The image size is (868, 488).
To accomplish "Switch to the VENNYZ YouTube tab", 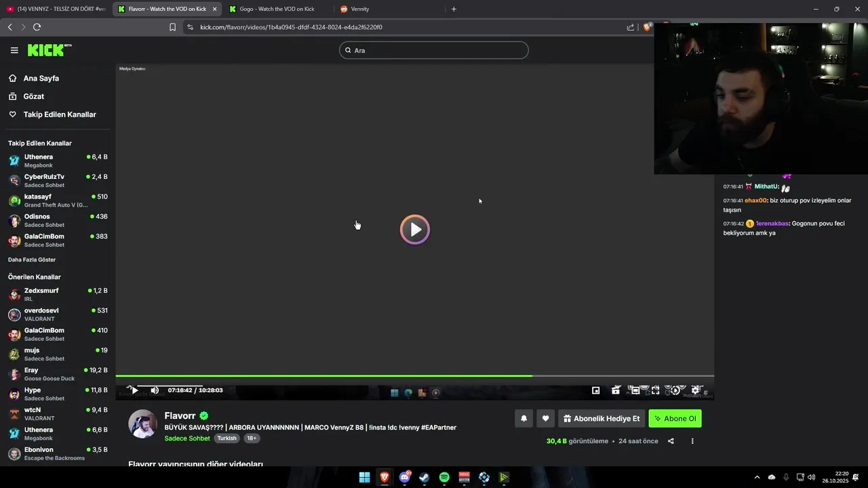I will [56, 9].
